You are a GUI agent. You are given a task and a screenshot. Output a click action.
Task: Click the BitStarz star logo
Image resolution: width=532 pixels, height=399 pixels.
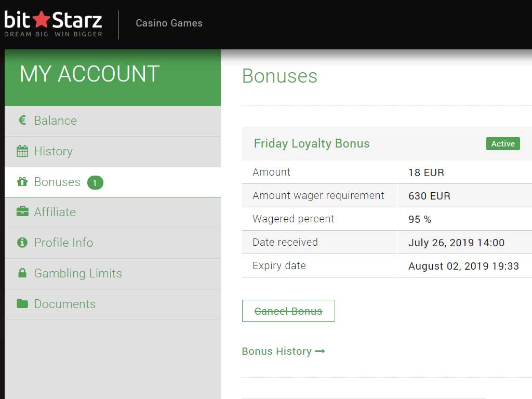click(41, 20)
